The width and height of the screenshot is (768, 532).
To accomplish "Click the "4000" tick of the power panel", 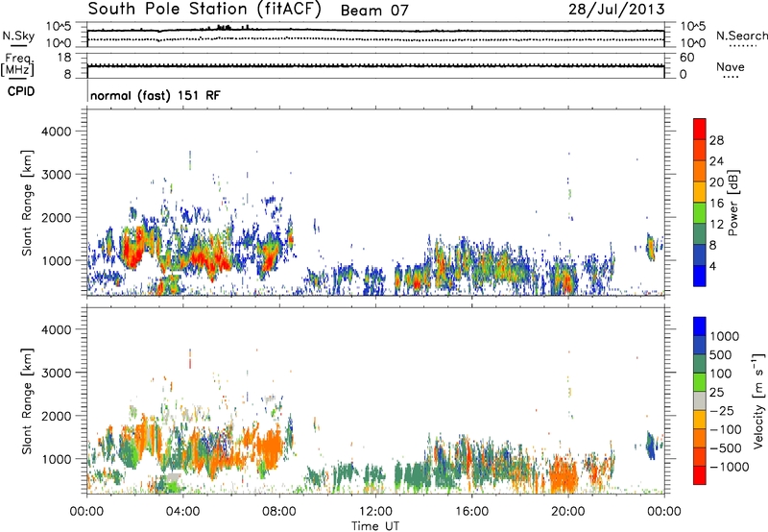I will pyautogui.click(x=57, y=132).
